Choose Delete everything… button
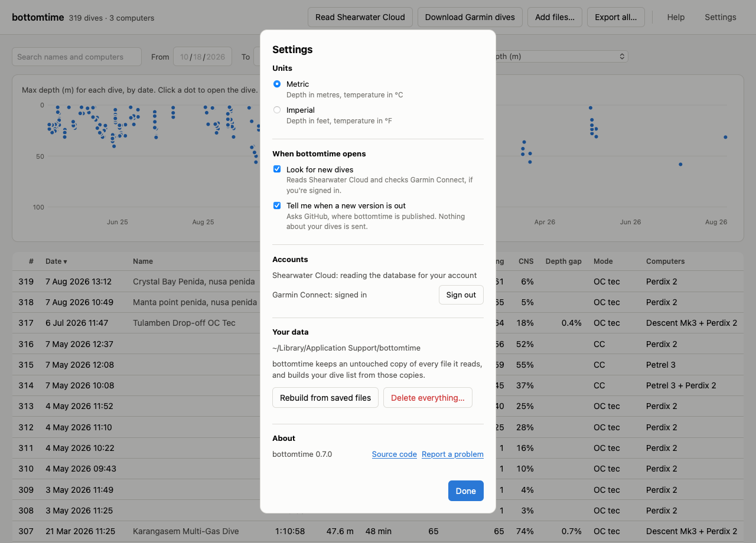 428,398
